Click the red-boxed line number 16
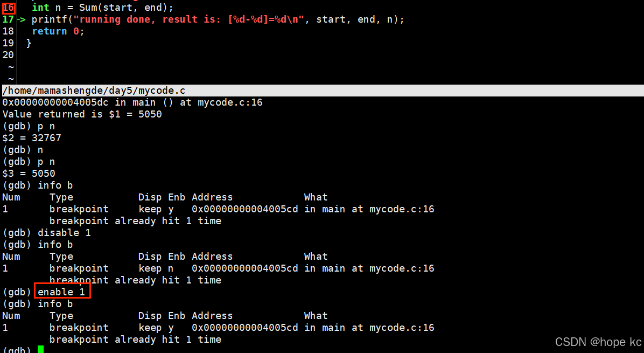Screen dimensions: 644x353 coord(8,8)
